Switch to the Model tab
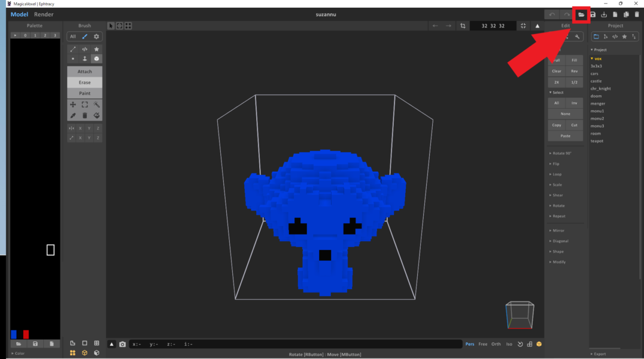This screenshot has width=644, height=359. (x=19, y=14)
